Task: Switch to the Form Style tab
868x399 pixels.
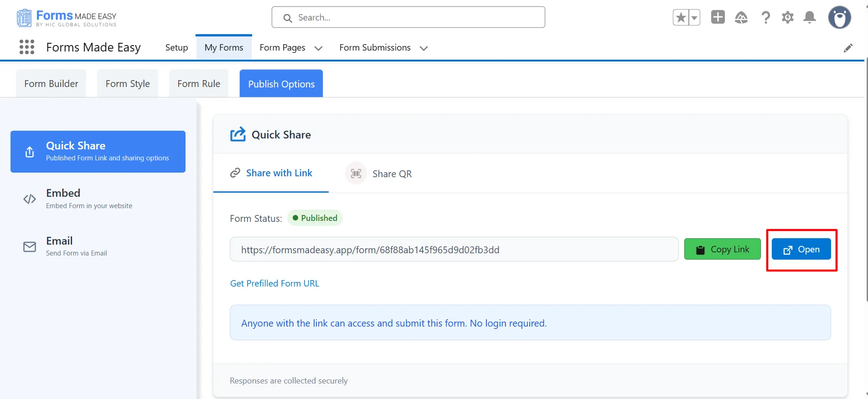Action: click(x=128, y=84)
